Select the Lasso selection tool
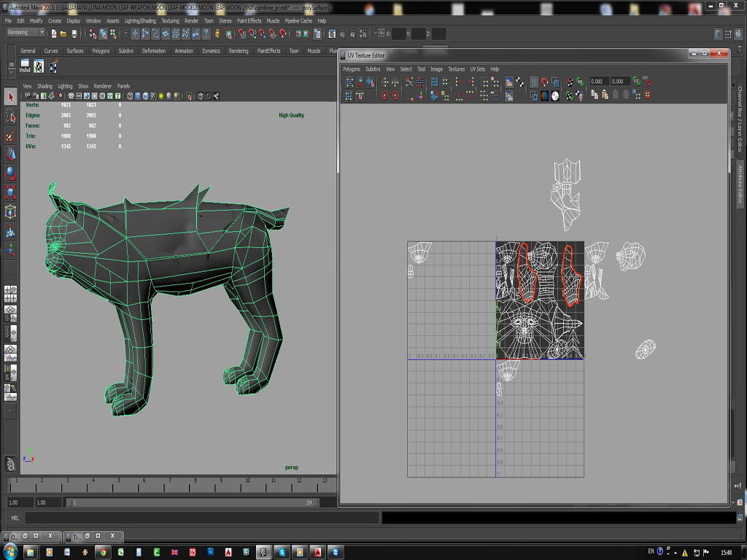The height and width of the screenshot is (560, 747). (9, 117)
